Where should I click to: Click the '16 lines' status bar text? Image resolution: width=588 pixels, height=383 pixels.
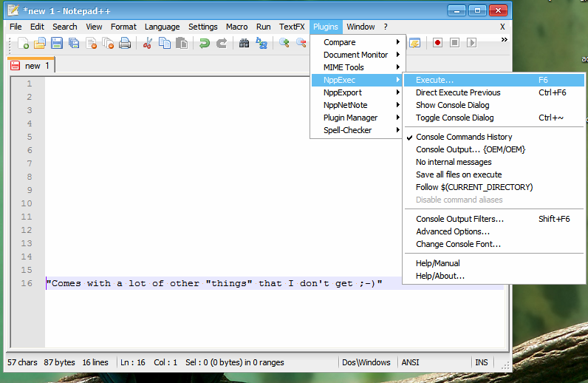95,362
